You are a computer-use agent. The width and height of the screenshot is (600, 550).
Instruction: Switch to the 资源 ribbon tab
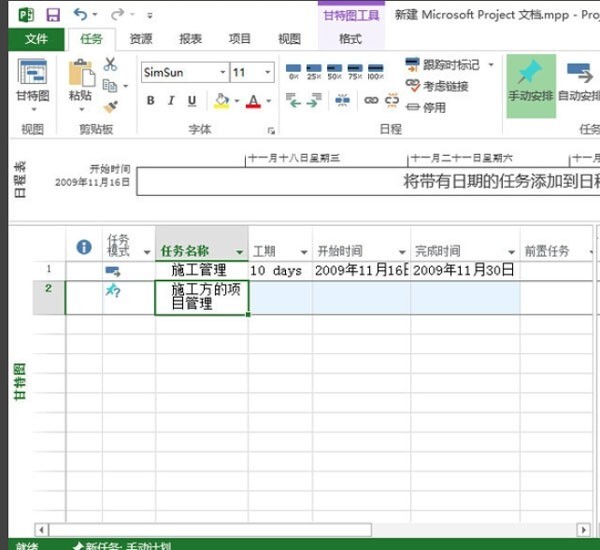point(141,39)
